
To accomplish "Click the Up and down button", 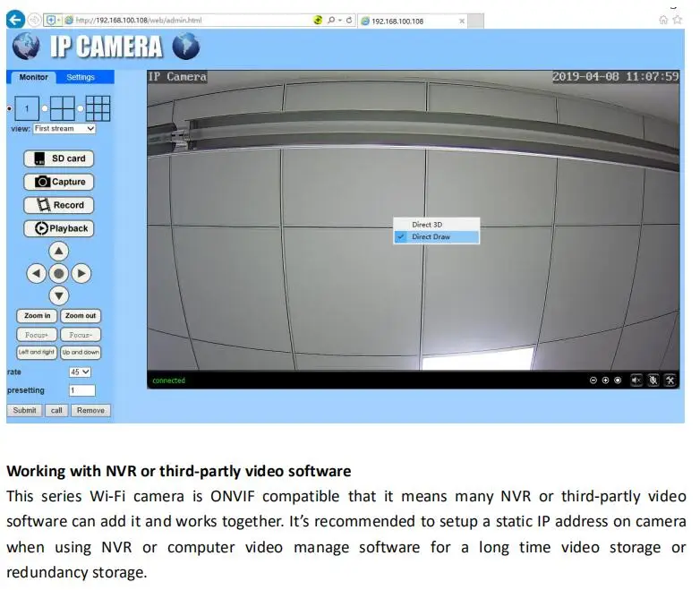I will coord(81,353).
